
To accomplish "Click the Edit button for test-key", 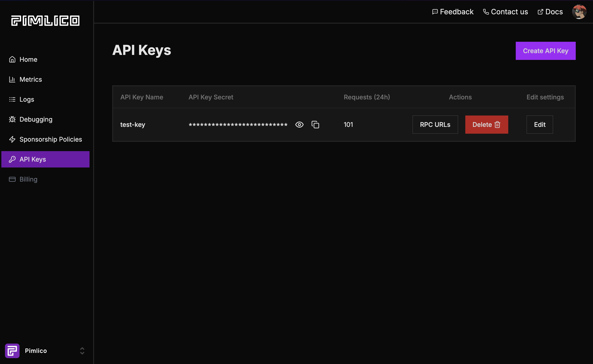I will pos(540,124).
